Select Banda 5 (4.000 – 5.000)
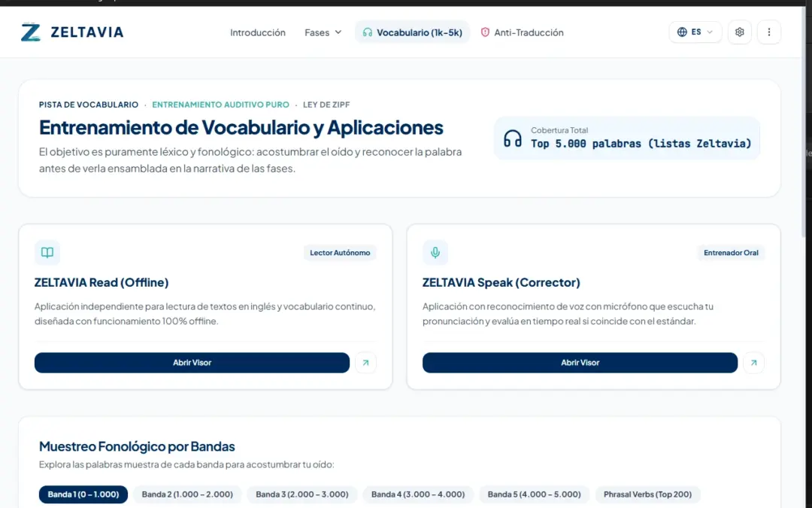Viewport: 812px width, 508px height. [x=535, y=494]
